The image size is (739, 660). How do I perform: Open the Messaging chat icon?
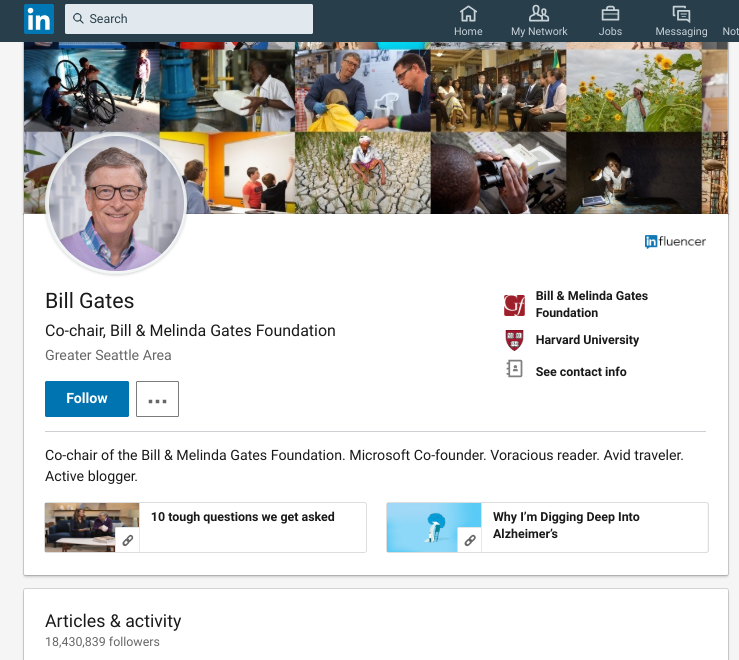681,14
